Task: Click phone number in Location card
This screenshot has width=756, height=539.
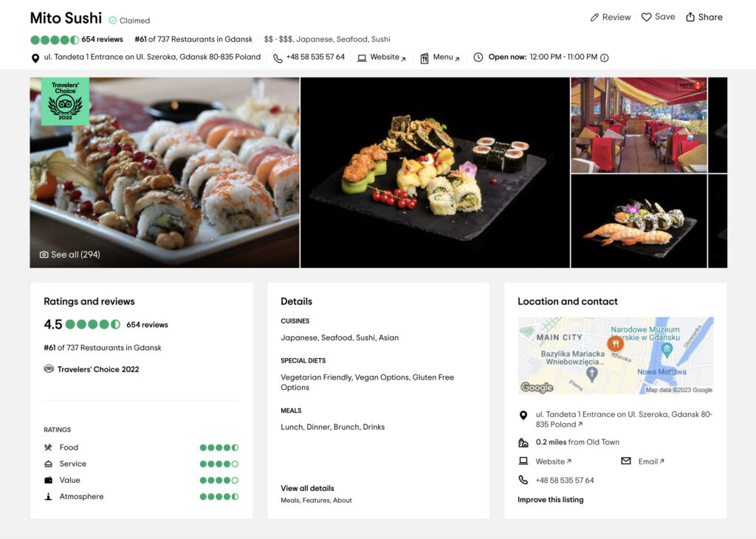Action: pyautogui.click(x=565, y=480)
